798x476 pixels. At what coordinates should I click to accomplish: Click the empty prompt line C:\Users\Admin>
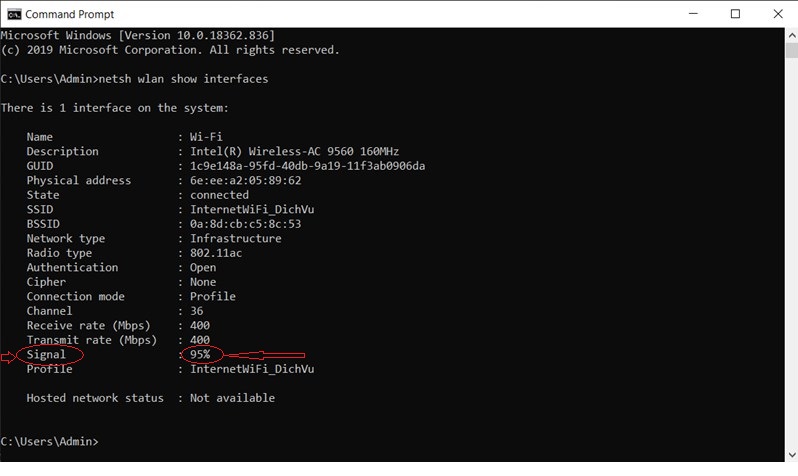coord(49,441)
